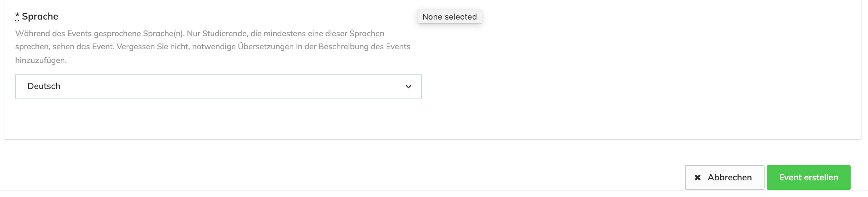Click the help line starting 'sprechen, sehen das Event'
This screenshot has width=868, height=197.
213,47
